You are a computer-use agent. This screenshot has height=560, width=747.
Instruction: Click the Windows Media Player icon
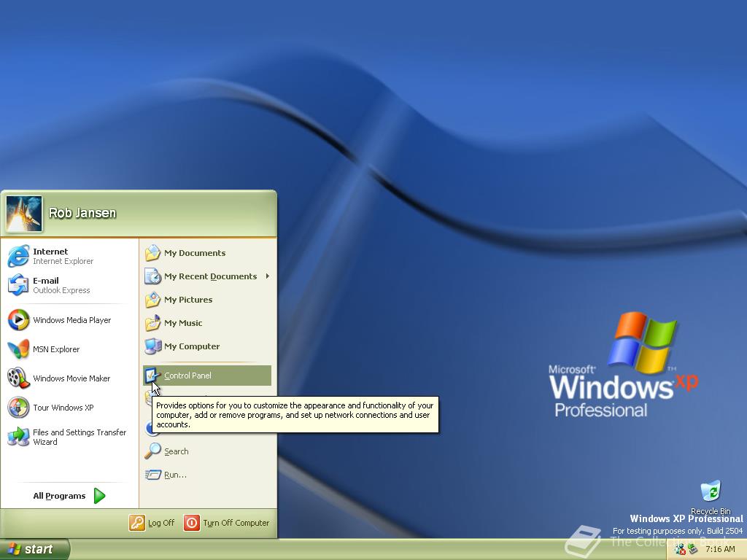click(18, 320)
